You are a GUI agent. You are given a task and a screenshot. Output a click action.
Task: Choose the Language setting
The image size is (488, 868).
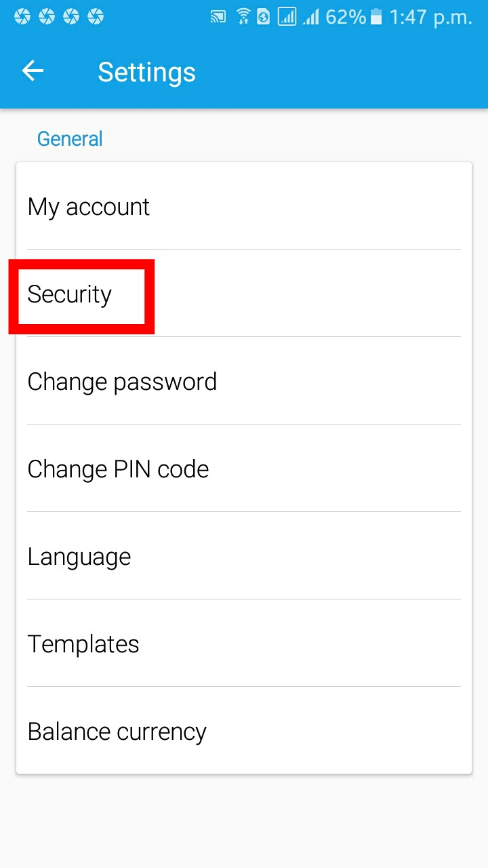[79, 557]
